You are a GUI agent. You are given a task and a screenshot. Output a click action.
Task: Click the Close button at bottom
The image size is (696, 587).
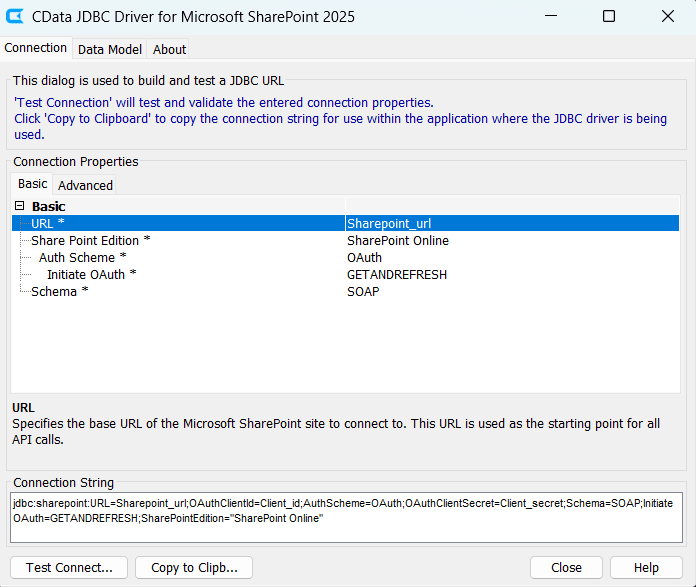(566, 567)
